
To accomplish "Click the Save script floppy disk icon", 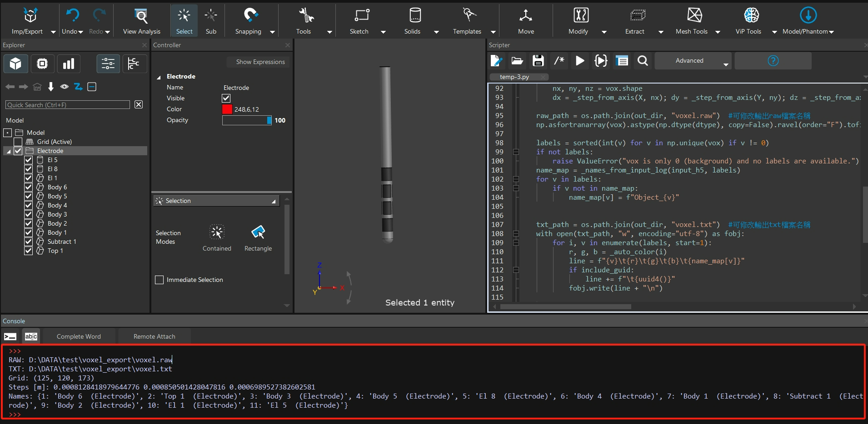I will [x=538, y=61].
